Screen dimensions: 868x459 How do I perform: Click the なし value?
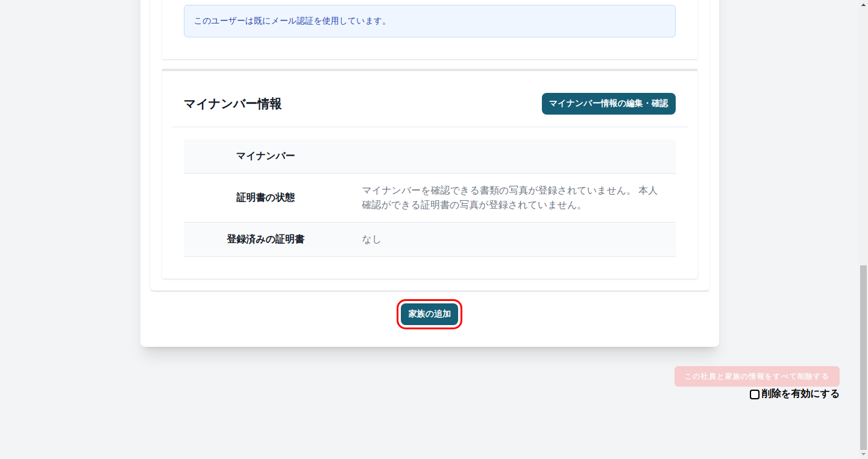tap(371, 239)
